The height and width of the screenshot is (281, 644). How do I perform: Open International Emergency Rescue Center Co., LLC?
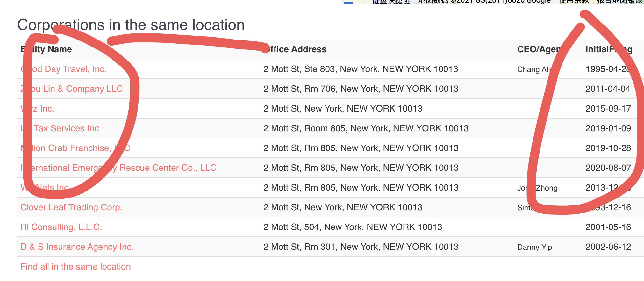point(118,168)
